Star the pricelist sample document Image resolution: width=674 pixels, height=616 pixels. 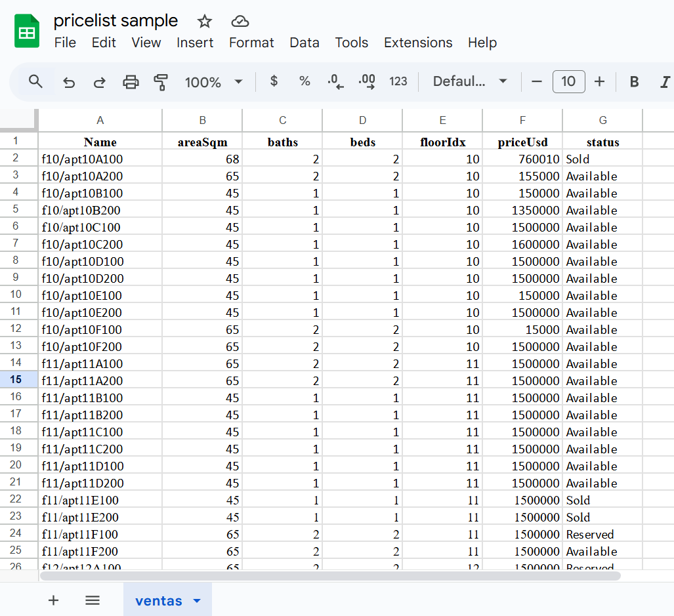205,21
